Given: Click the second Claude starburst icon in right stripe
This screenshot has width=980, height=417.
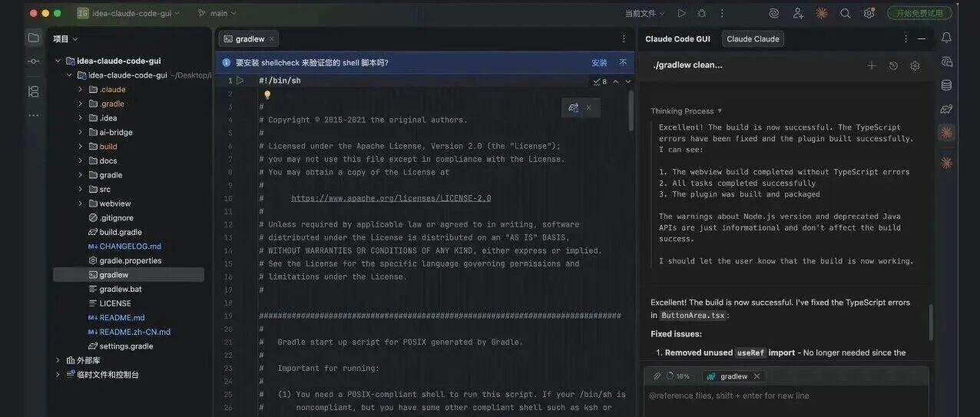Looking at the screenshot, I should (946, 162).
